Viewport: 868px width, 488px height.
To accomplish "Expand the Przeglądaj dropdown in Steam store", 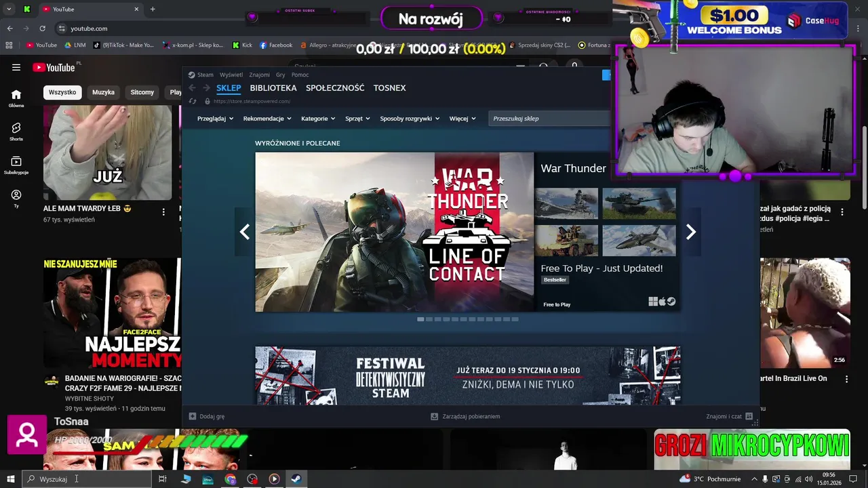I will tap(215, 119).
